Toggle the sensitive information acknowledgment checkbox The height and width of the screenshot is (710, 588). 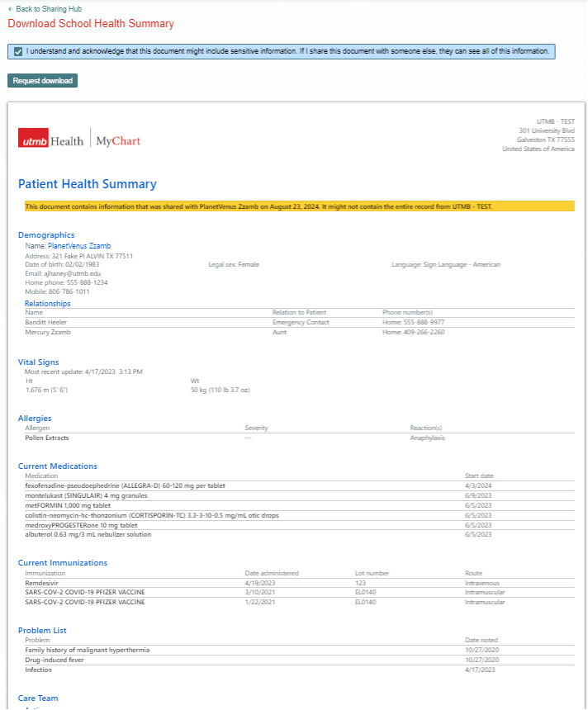pos(18,51)
